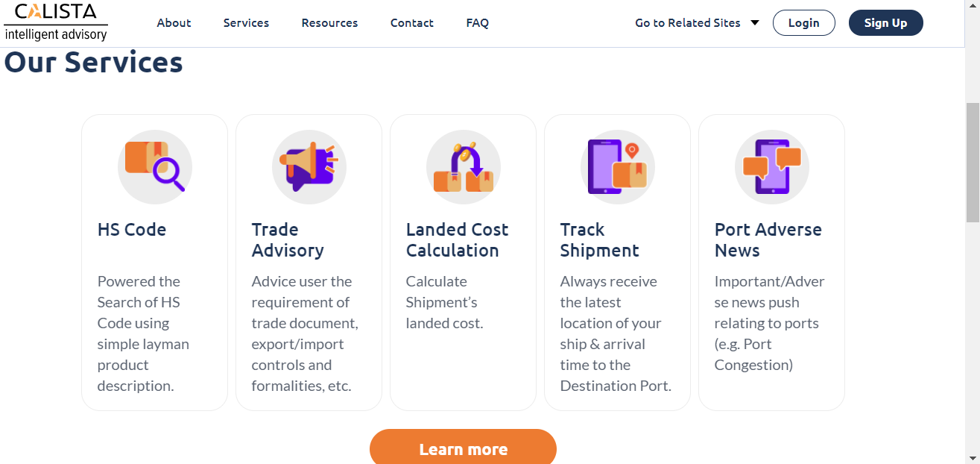Select the Port Adverse News heading
The height and width of the screenshot is (464, 980).
(768, 240)
